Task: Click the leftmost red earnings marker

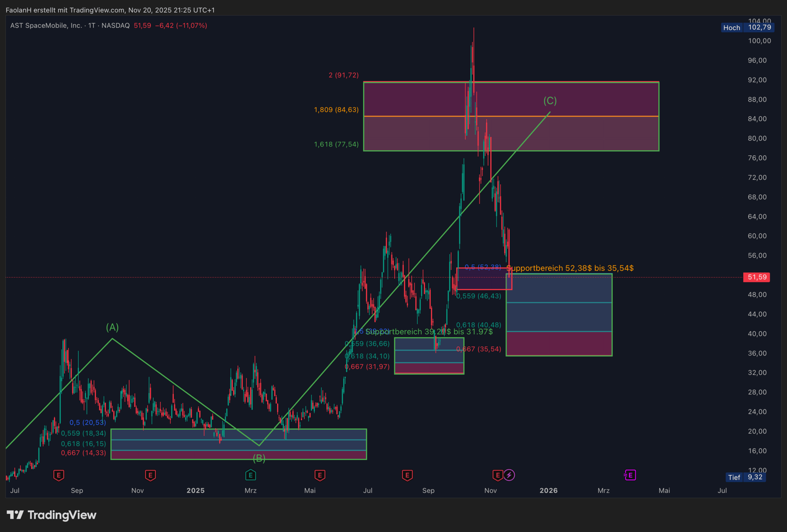Action: [x=59, y=475]
